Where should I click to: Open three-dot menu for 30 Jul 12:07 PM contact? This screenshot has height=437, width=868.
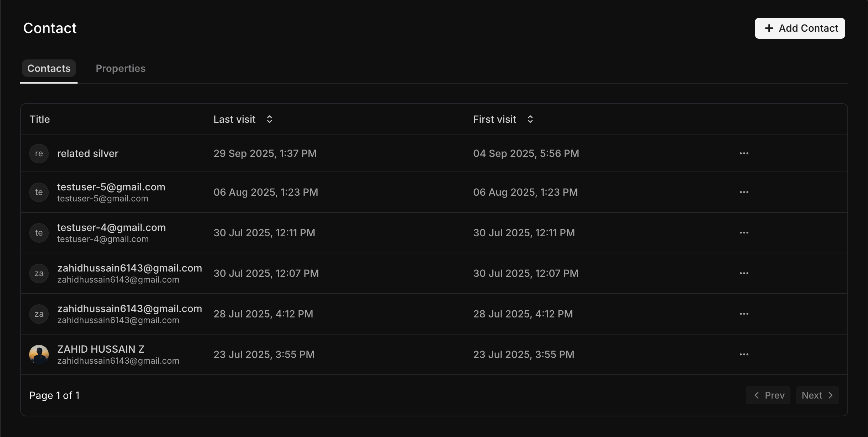pyautogui.click(x=744, y=273)
